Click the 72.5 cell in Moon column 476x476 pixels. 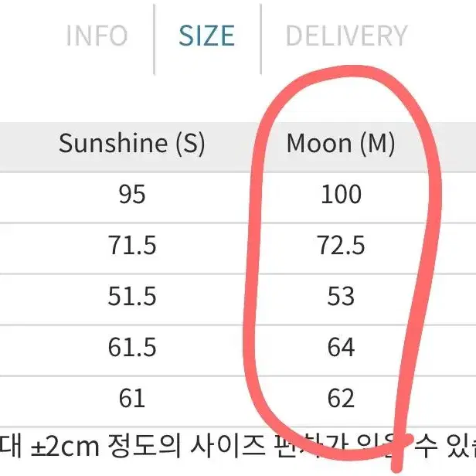(x=342, y=245)
